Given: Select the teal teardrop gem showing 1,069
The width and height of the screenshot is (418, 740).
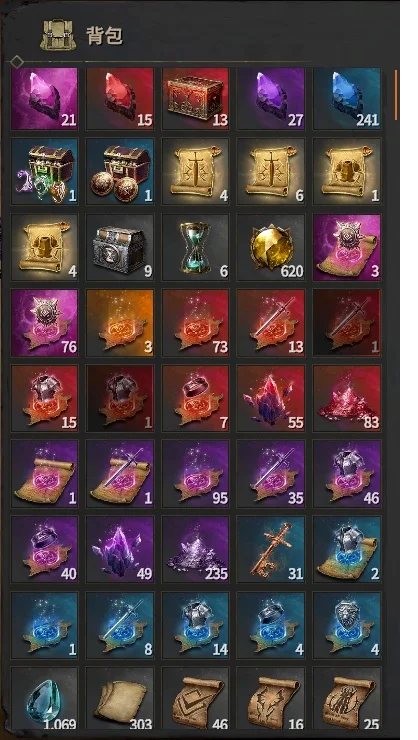Looking at the screenshot, I should [44, 699].
